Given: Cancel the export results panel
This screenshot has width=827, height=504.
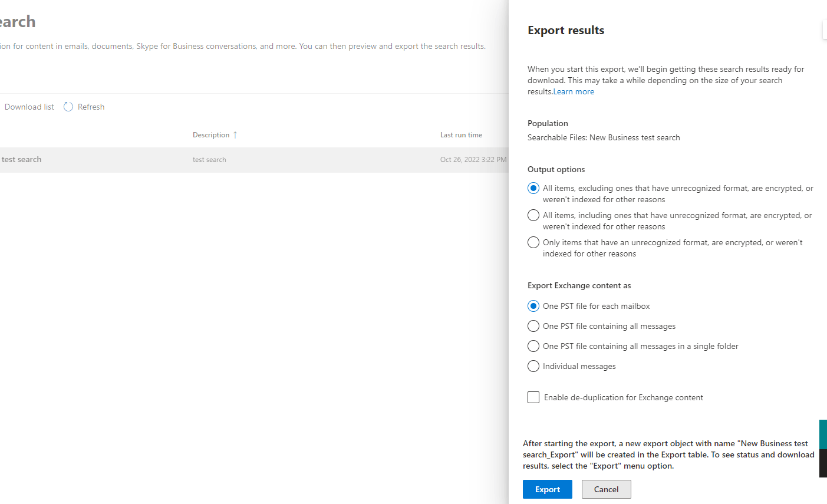Looking at the screenshot, I should pyautogui.click(x=606, y=489).
